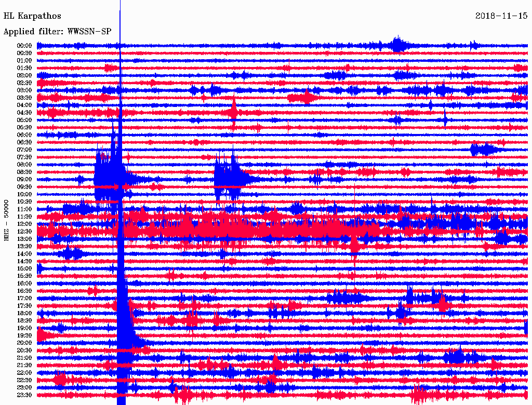Select the 11:00 time label
The image size is (532, 405).
pyautogui.click(x=24, y=209)
